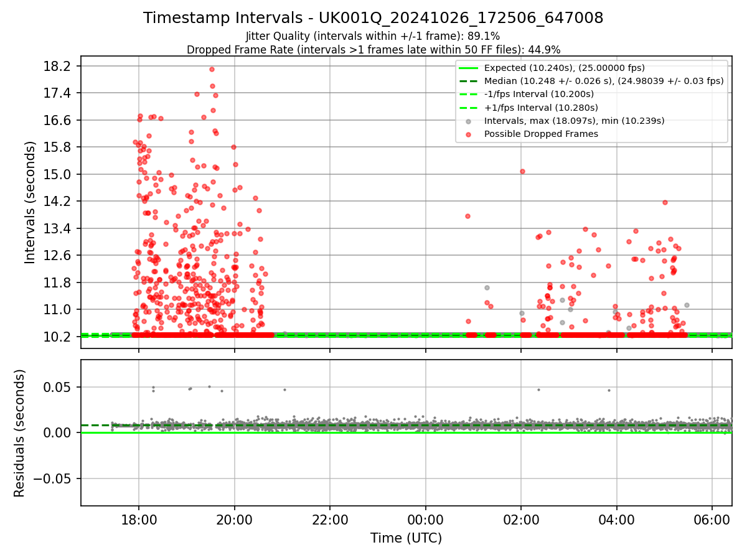The height and width of the screenshot is (560, 747).
Task: Select the Dropped Frame Rate 44.9% subtitle
Action: [374, 50]
